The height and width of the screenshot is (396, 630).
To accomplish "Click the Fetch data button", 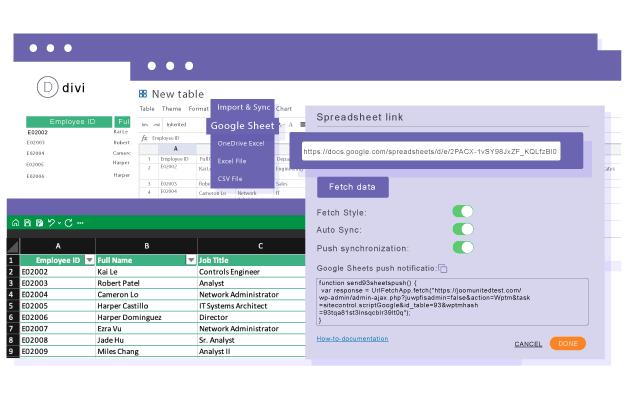I will pyautogui.click(x=352, y=187).
